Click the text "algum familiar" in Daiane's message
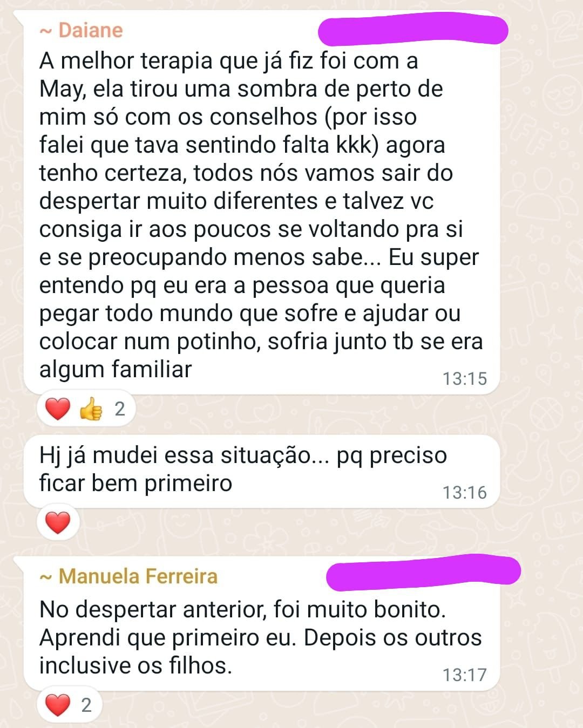The height and width of the screenshot is (728, 583). [116, 370]
